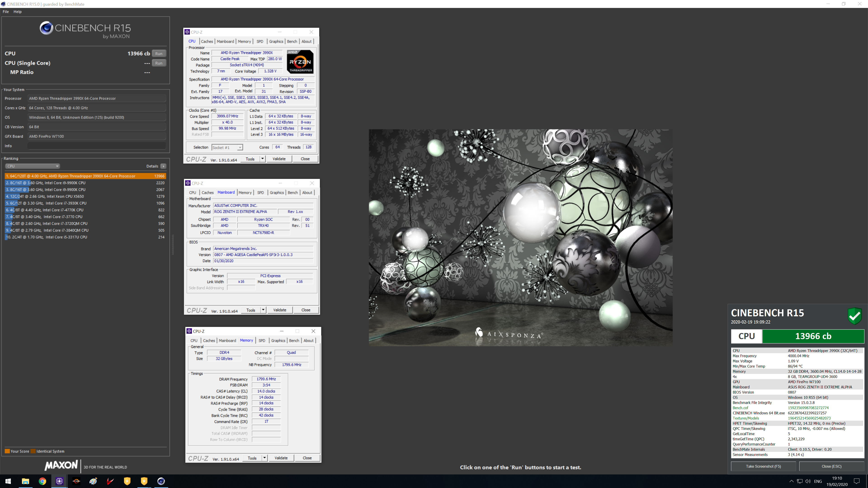Click the red bird icon in taskbar

[110, 481]
